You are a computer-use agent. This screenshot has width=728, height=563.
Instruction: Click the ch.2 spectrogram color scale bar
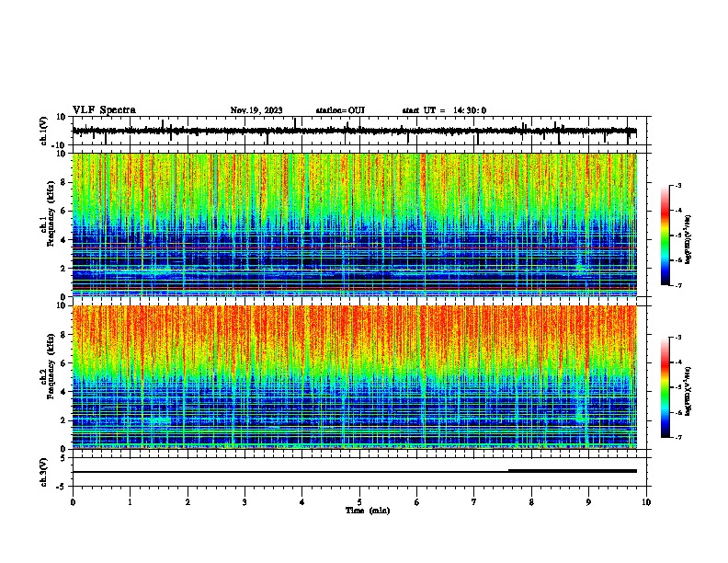pos(665,387)
